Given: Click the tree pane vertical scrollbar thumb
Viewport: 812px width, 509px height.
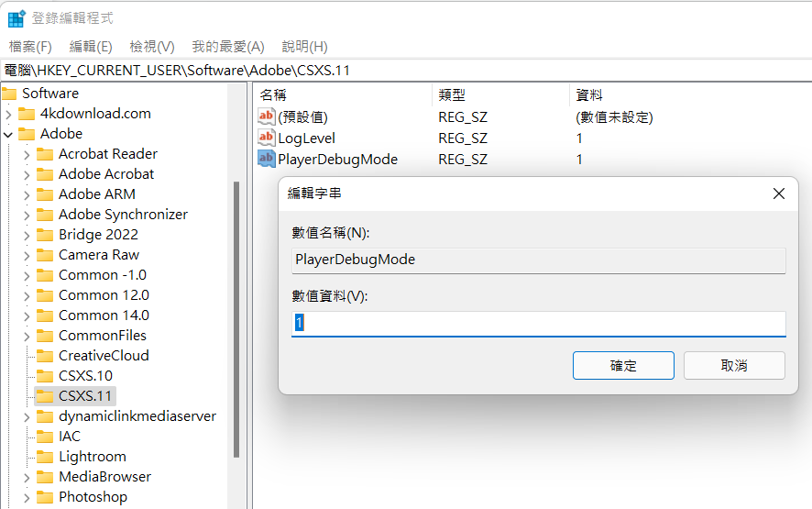Looking at the screenshot, I should tap(236, 319).
